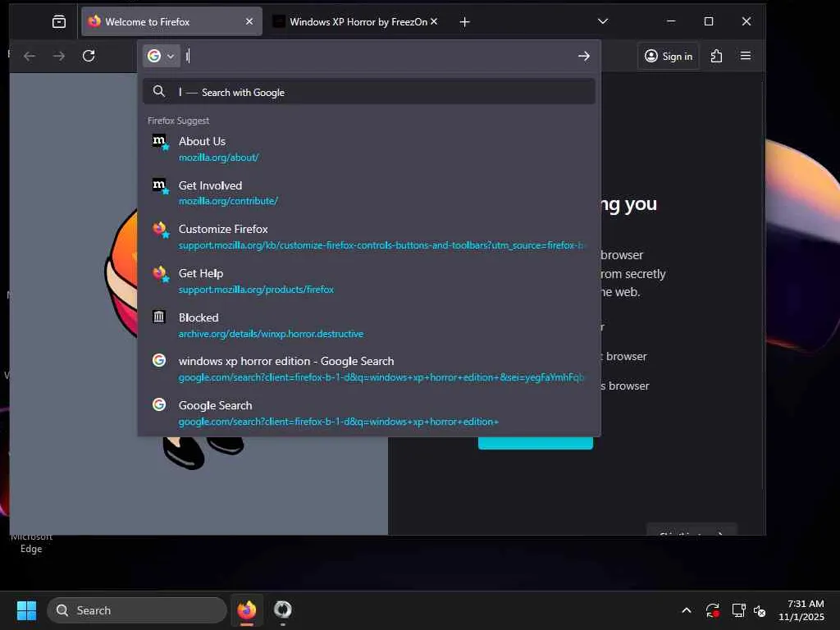The width and height of the screenshot is (840, 630).
Task: Click the Mozilla icon beside About Us
Action: tap(160, 141)
